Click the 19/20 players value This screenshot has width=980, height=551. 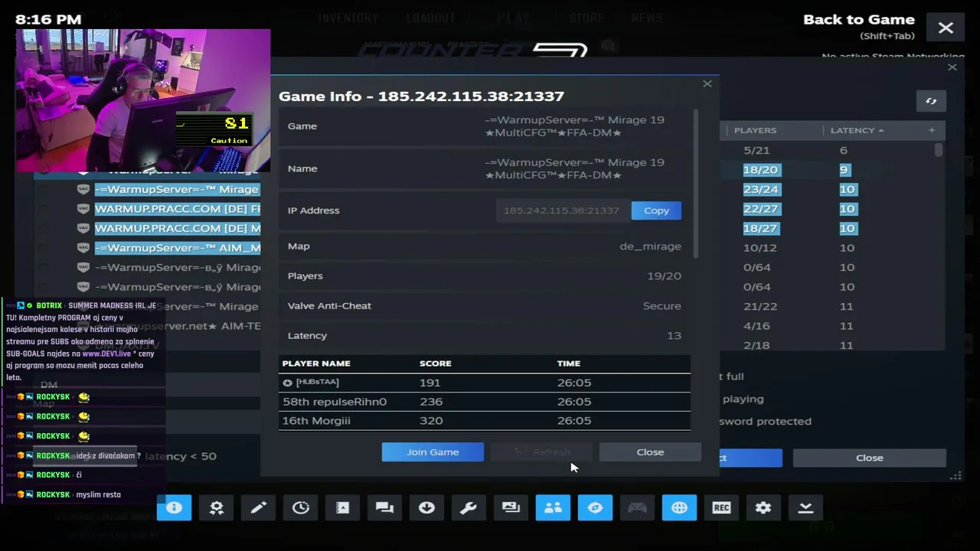point(664,276)
